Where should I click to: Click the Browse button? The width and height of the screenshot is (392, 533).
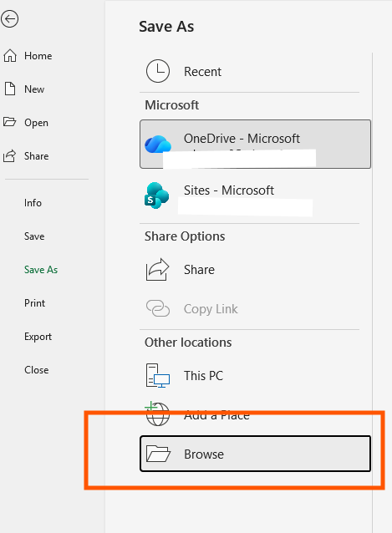coord(255,454)
